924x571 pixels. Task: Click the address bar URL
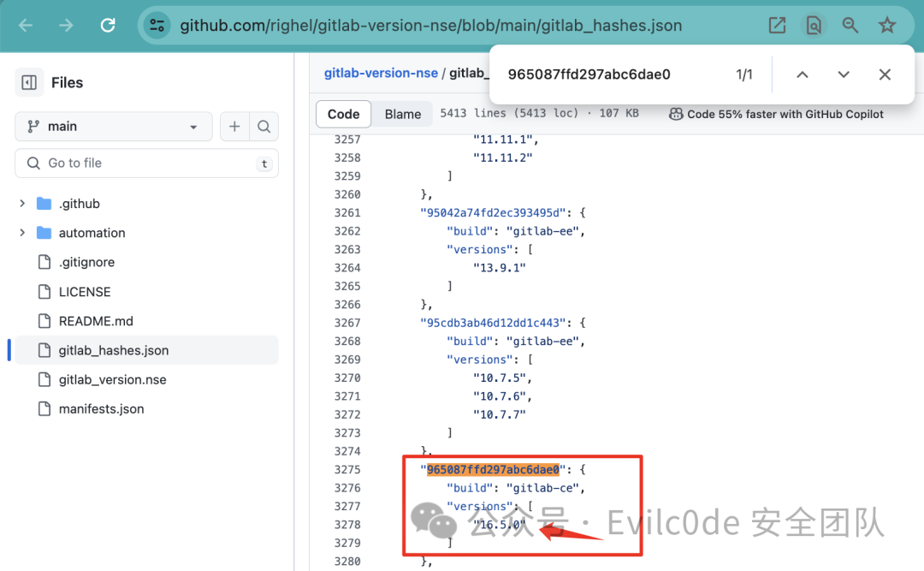pos(430,26)
